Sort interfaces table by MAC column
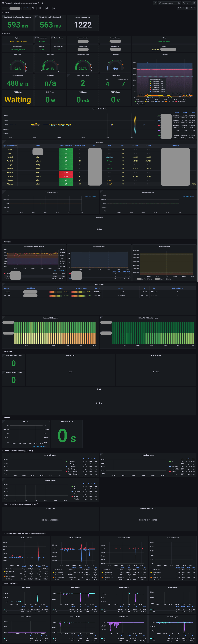The image size is (198, 644). click(x=94, y=146)
